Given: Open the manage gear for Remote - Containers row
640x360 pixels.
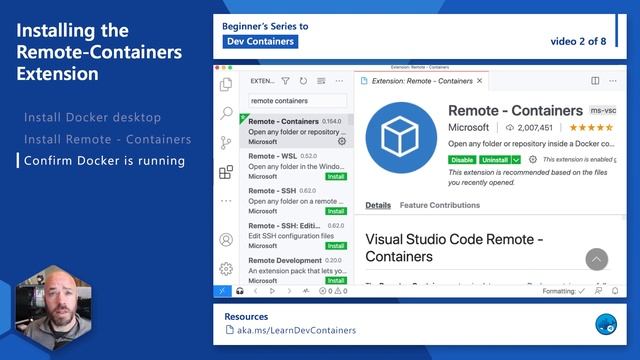Looking at the screenshot, I should 342,141.
